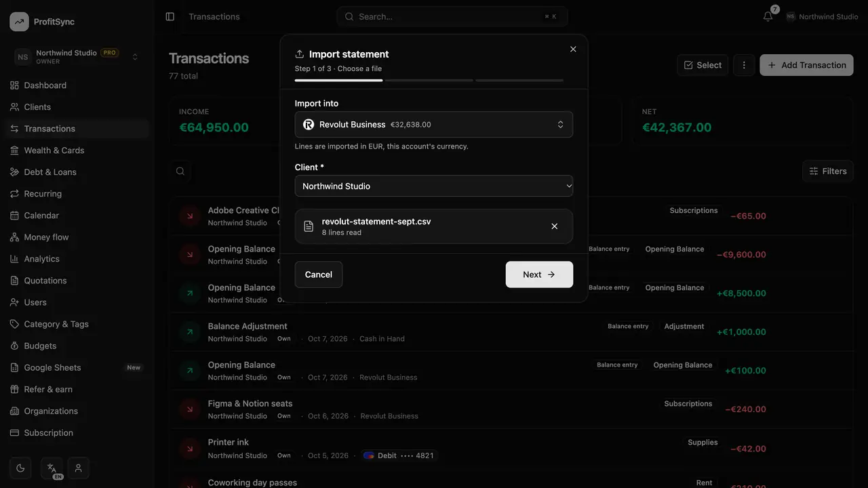
Task: Click the ProfitSync logo icon
Action: [x=19, y=22]
